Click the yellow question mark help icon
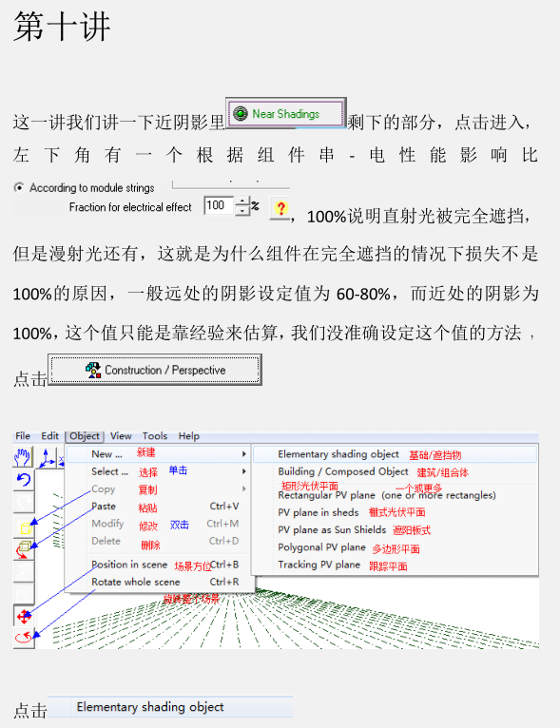The image size is (560, 728). [x=280, y=208]
